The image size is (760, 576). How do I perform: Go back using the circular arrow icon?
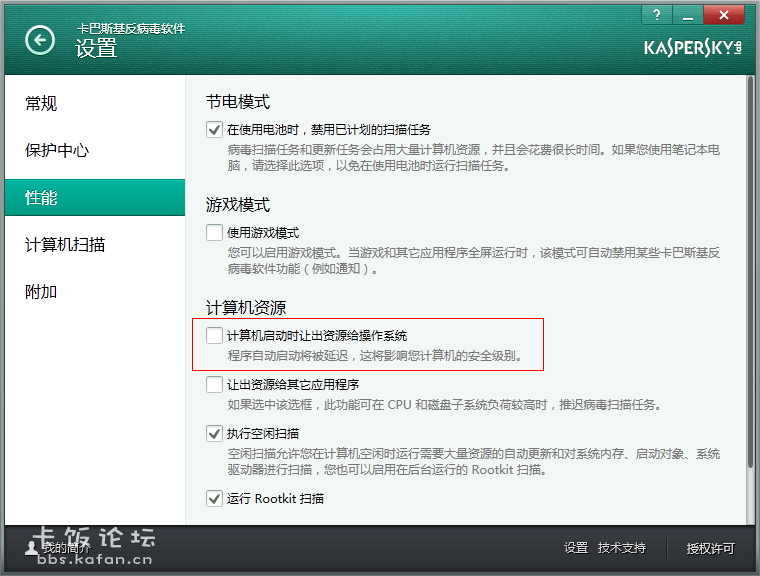click(40, 40)
